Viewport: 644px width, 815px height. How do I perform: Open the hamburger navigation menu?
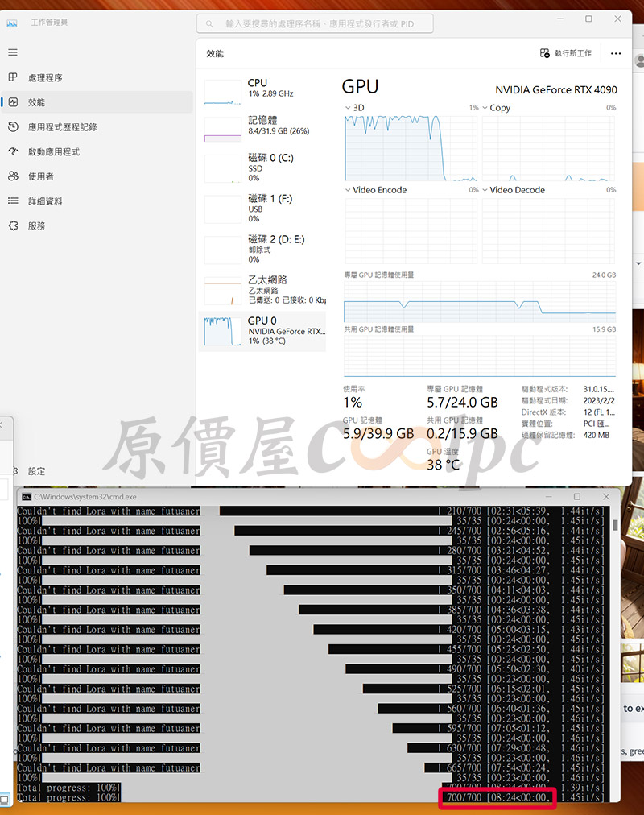pos(13,52)
